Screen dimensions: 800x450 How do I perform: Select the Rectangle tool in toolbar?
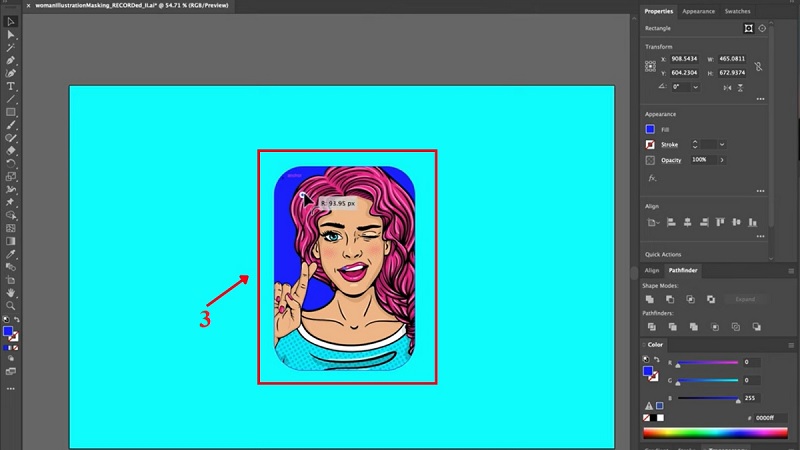[11, 112]
